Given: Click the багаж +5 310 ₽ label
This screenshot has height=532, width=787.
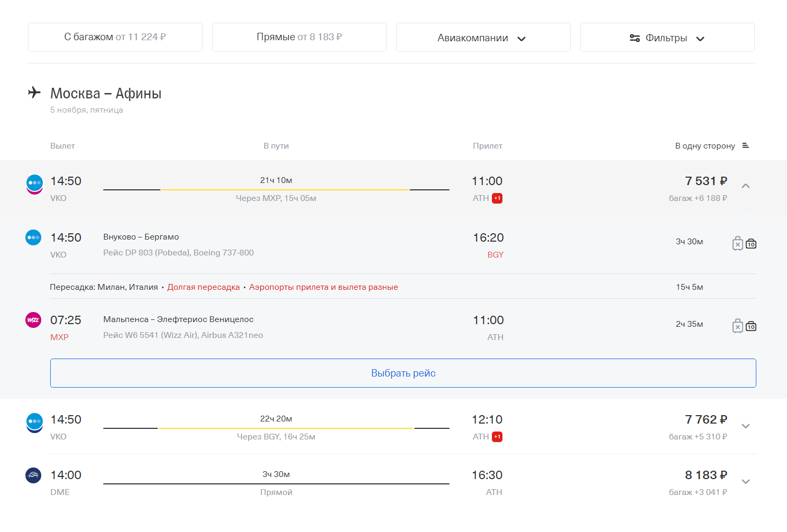Looking at the screenshot, I should pyautogui.click(x=698, y=437).
